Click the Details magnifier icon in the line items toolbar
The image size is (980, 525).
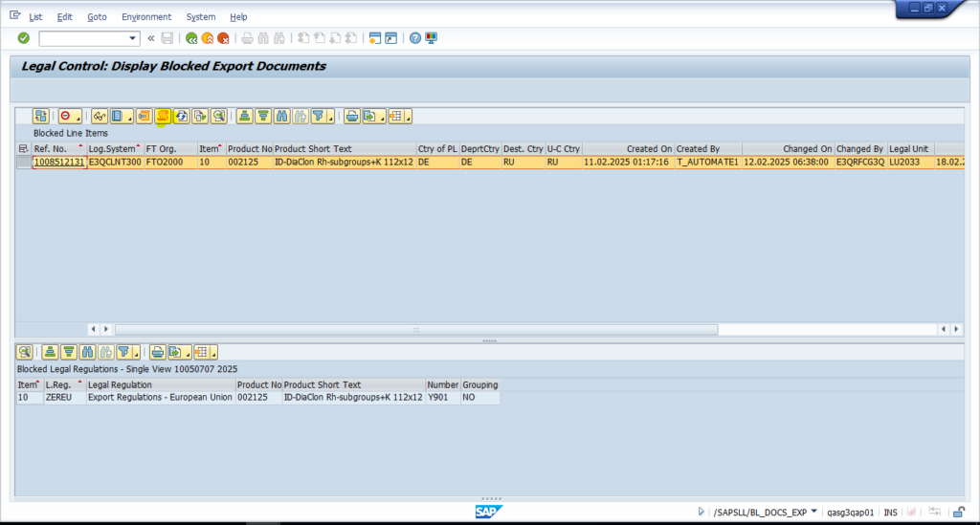click(219, 116)
